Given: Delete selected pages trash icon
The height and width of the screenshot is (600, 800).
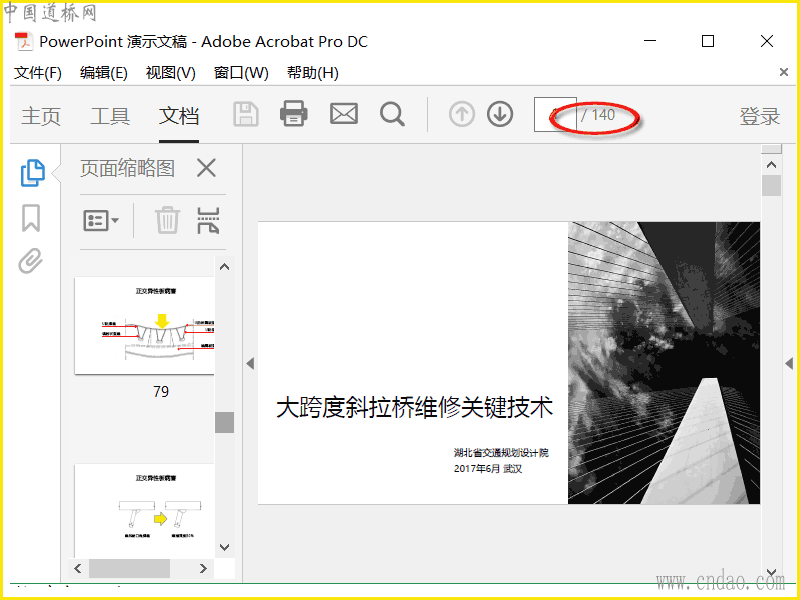Looking at the screenshot, I should point(167,220).
